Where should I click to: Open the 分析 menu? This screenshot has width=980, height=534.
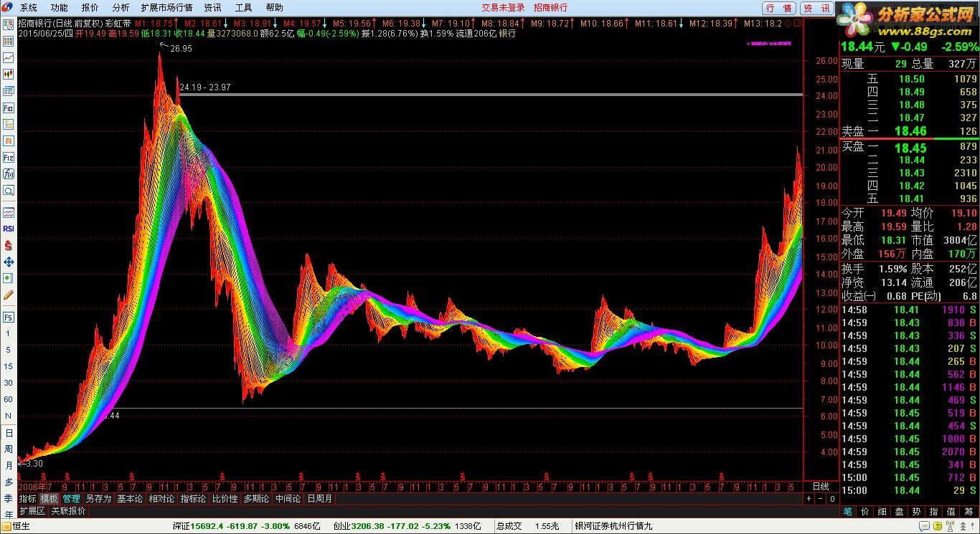click(x=121, y=8)
